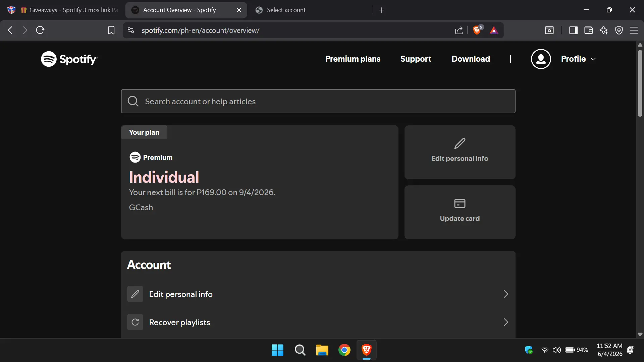Viewport: 644px width, 362px height.
Task: Open the clock and date 11:52 AM
Action: pos(609,350)
